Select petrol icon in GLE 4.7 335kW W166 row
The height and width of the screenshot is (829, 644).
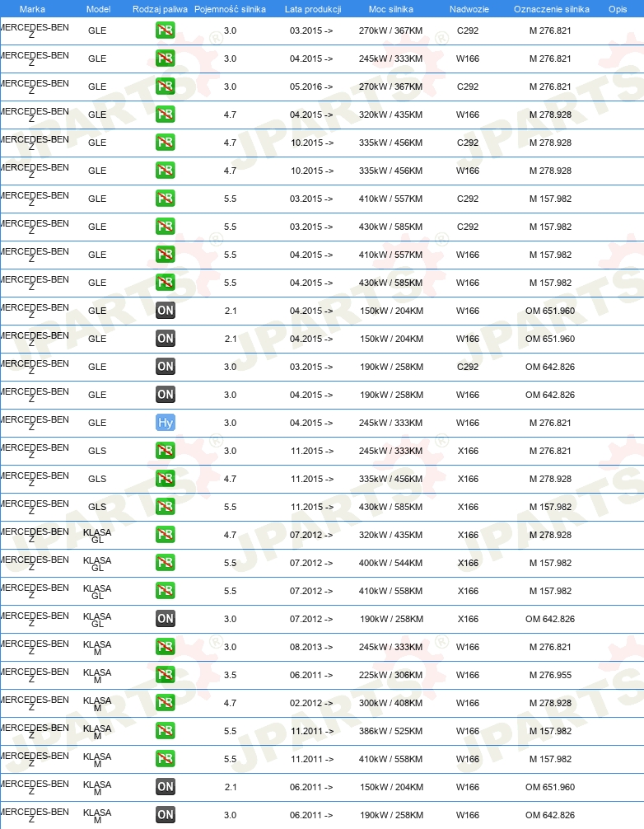click(x=166, y=171)
